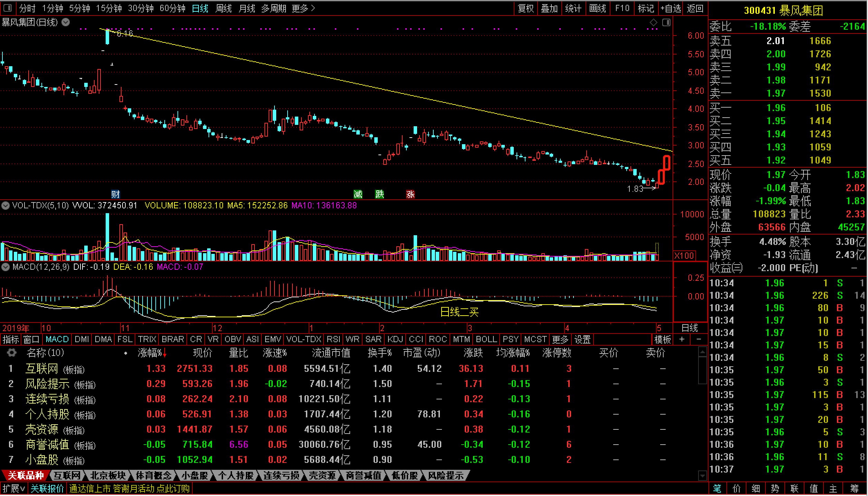Select the 30分钟 period

coord(141,8)
